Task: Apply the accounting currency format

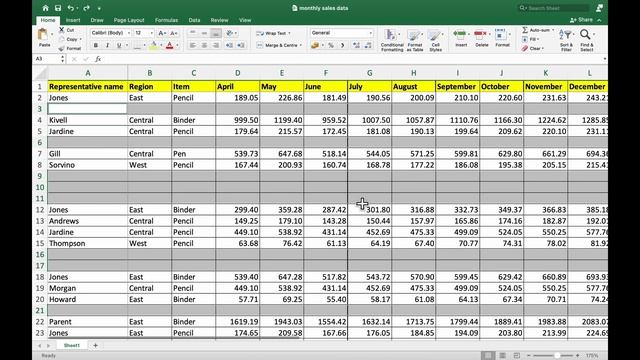Action: click(315, 45)
